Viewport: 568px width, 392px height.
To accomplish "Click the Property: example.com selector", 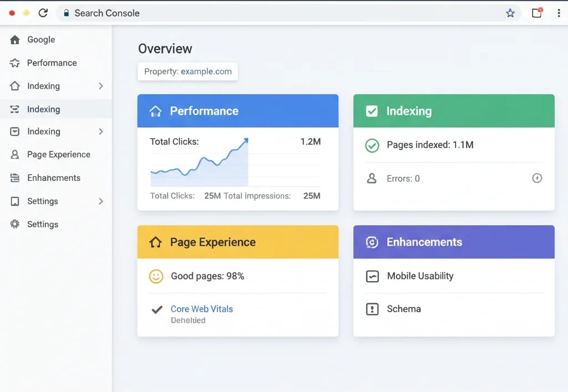I will pyautogui.click(x=187, y=72).
